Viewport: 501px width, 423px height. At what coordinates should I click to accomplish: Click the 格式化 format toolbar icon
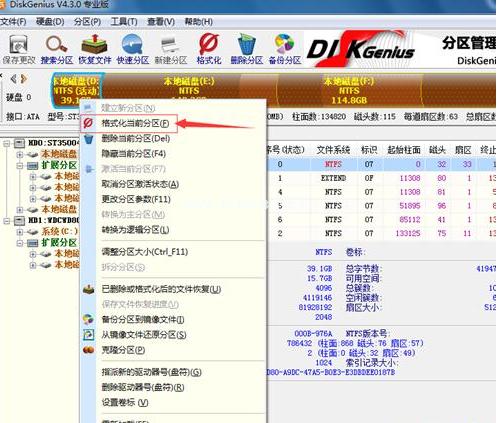[209, 49]
